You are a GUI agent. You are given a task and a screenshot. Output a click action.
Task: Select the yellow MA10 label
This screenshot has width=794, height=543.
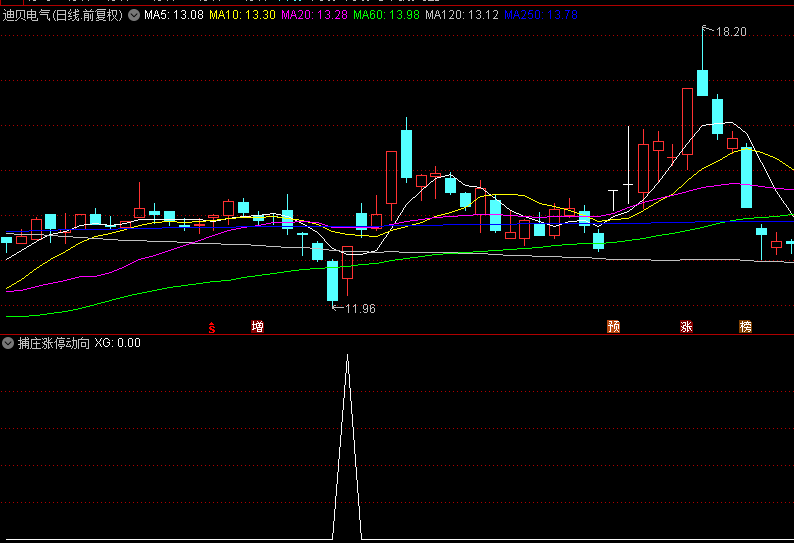point(243,16)
